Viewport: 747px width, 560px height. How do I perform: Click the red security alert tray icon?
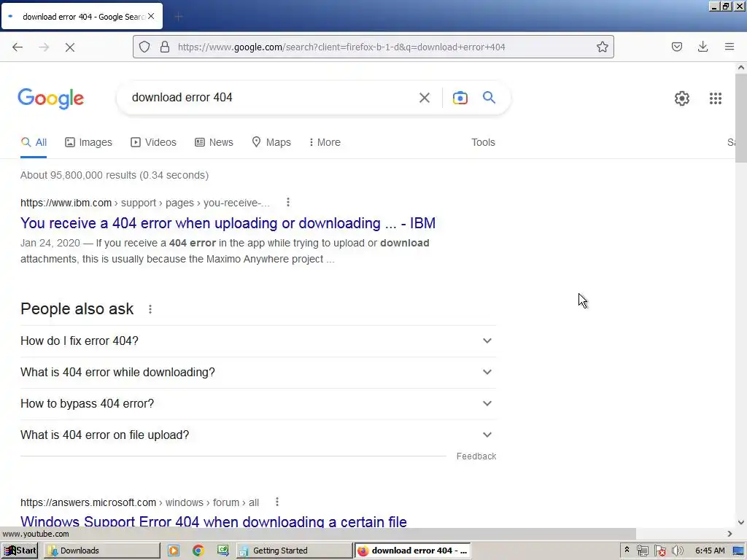tap(659, 551)
